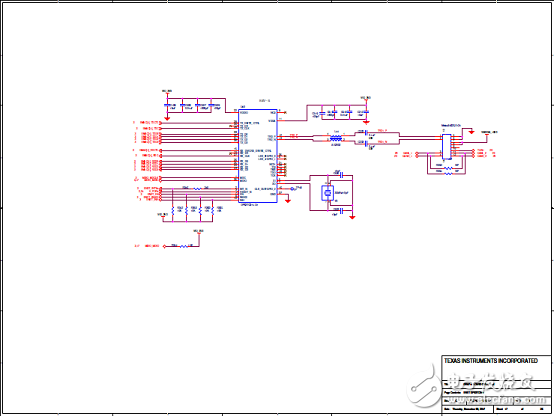Click the capacitor above the crystal oscillator

click(341, 175)
